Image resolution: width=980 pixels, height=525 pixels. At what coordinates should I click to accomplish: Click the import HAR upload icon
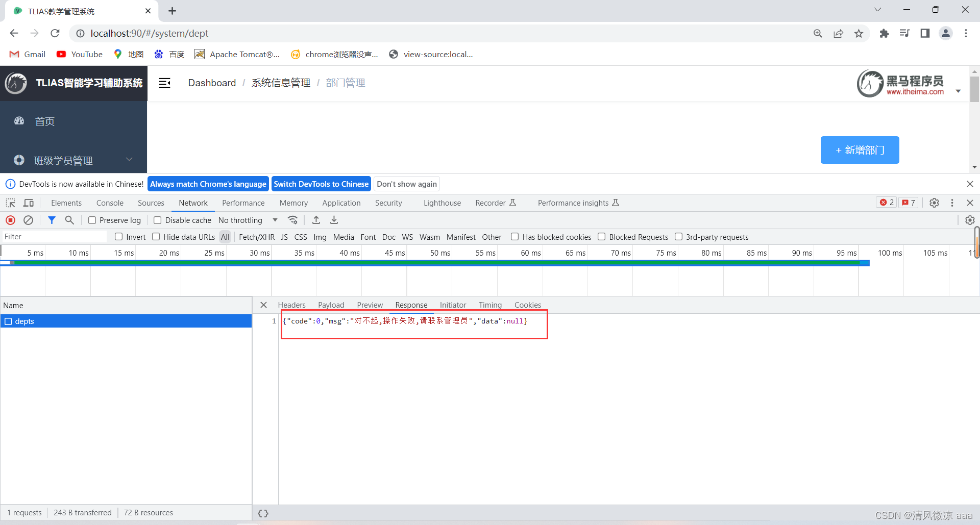coord(316,220)
